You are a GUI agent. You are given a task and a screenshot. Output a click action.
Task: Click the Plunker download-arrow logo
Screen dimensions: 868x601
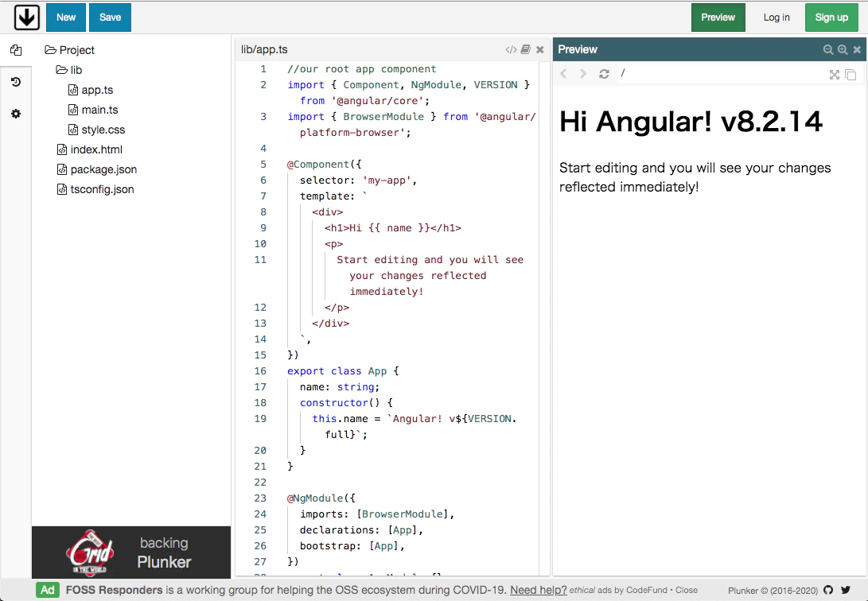click(x=26, y=17)
